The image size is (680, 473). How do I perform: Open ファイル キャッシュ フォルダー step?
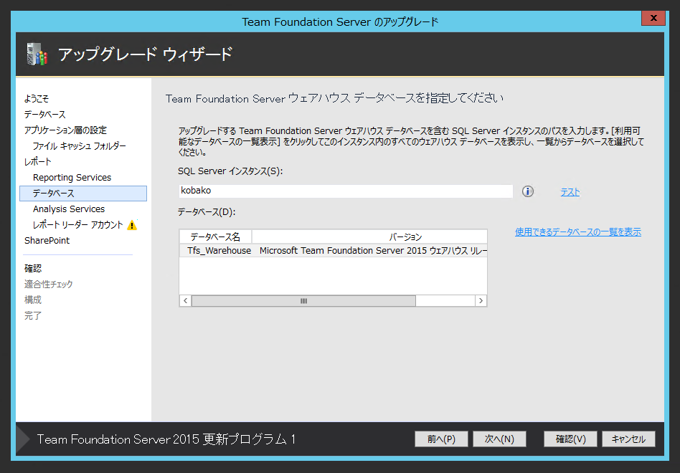coord(79,146)
